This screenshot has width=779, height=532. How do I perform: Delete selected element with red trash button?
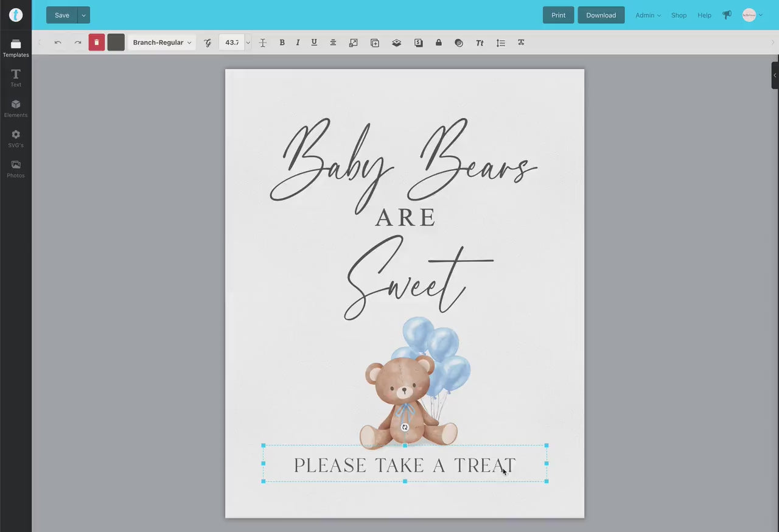[97, 43]
